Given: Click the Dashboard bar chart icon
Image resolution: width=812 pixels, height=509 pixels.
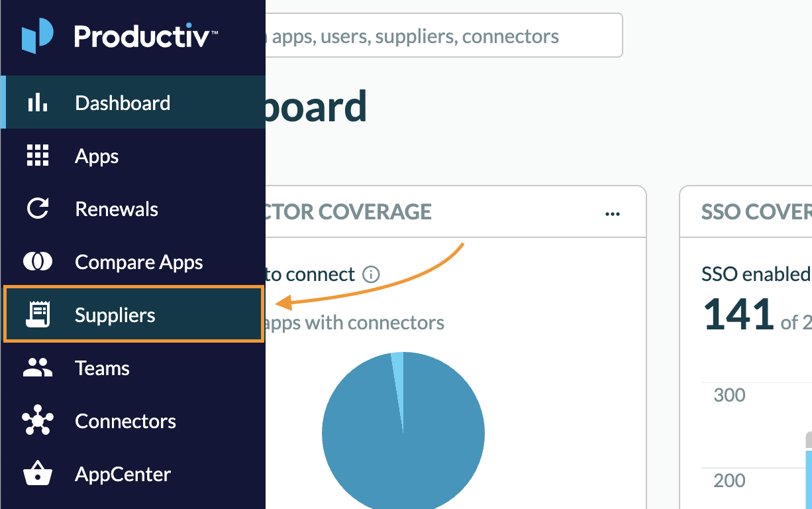Looking at the screenshot, I should click(37, 103).
